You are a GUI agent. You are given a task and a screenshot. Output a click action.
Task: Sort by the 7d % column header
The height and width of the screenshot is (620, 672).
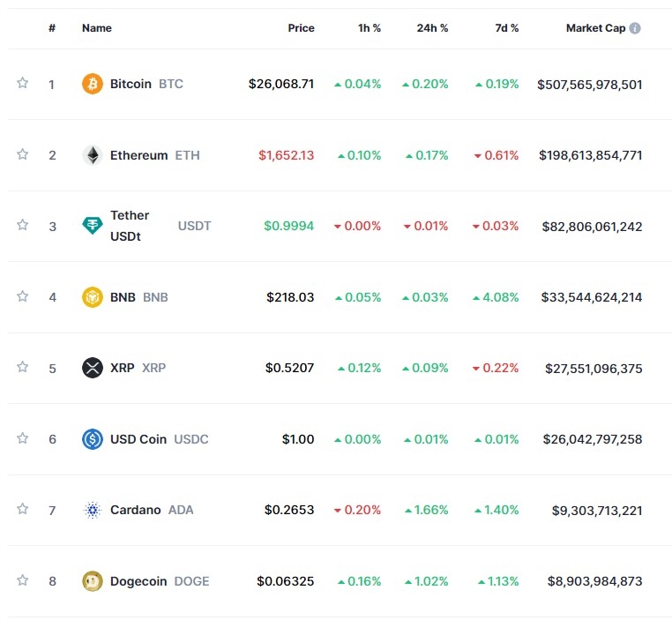click(506, 28)
